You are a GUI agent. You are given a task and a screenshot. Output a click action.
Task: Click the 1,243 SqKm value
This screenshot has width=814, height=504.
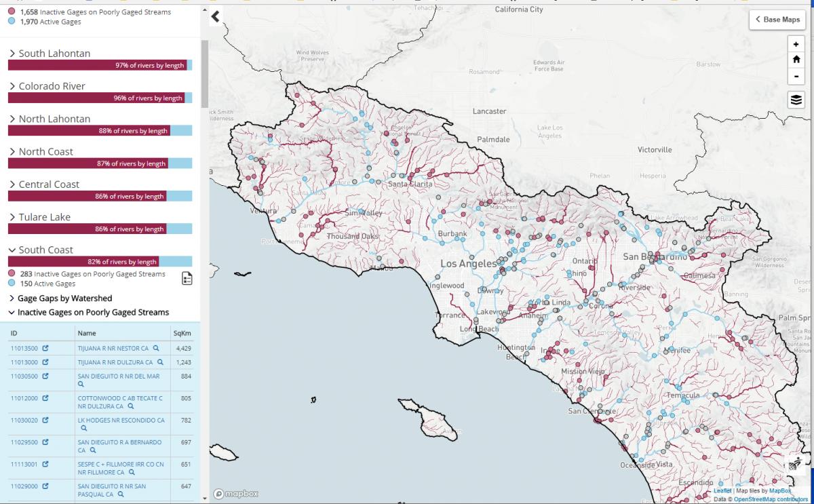(183, 362)
